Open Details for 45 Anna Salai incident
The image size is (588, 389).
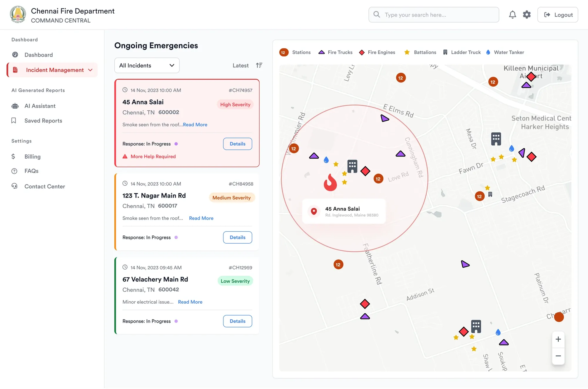point(237,144)
